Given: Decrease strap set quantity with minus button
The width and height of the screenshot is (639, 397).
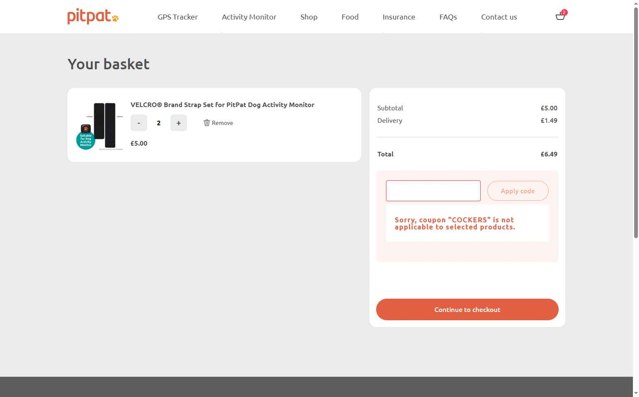Looking at the screenshot, I should pyautogui.click(x=139, y=123).
